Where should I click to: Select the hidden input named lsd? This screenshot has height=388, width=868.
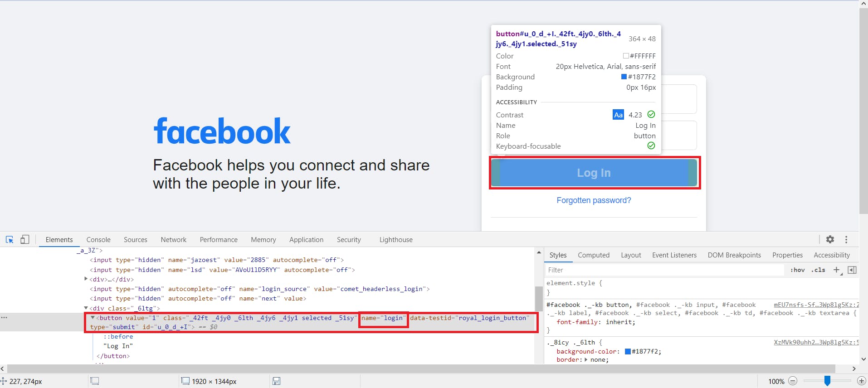point(222,270)
